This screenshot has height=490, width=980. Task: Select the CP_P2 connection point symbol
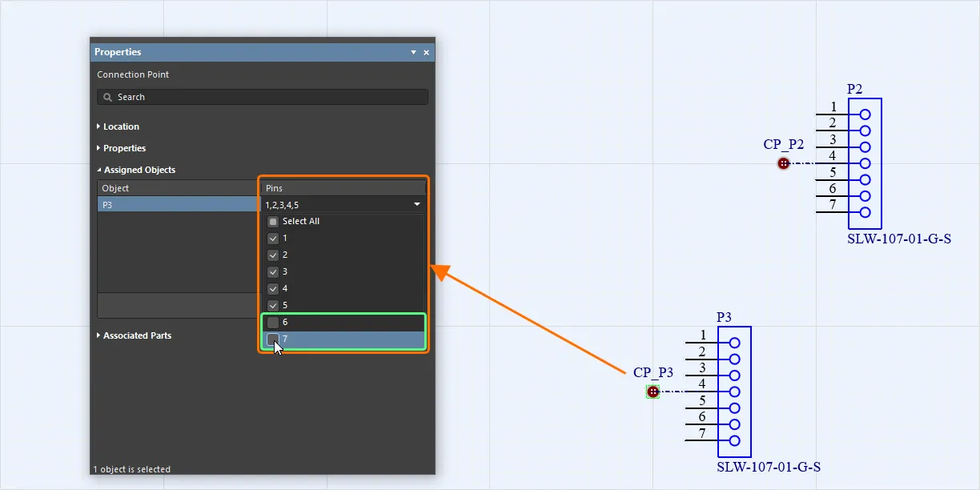pos(784,163)
